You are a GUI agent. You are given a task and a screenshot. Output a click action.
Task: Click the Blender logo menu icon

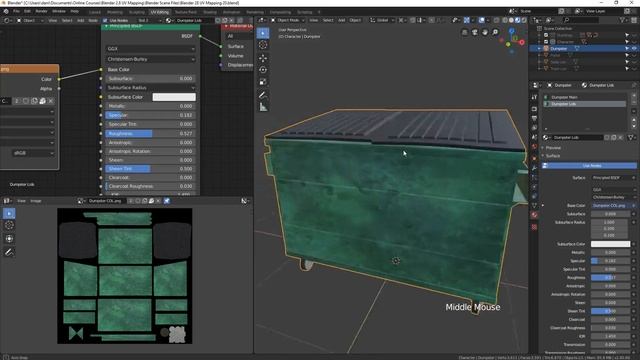point(6,11)
